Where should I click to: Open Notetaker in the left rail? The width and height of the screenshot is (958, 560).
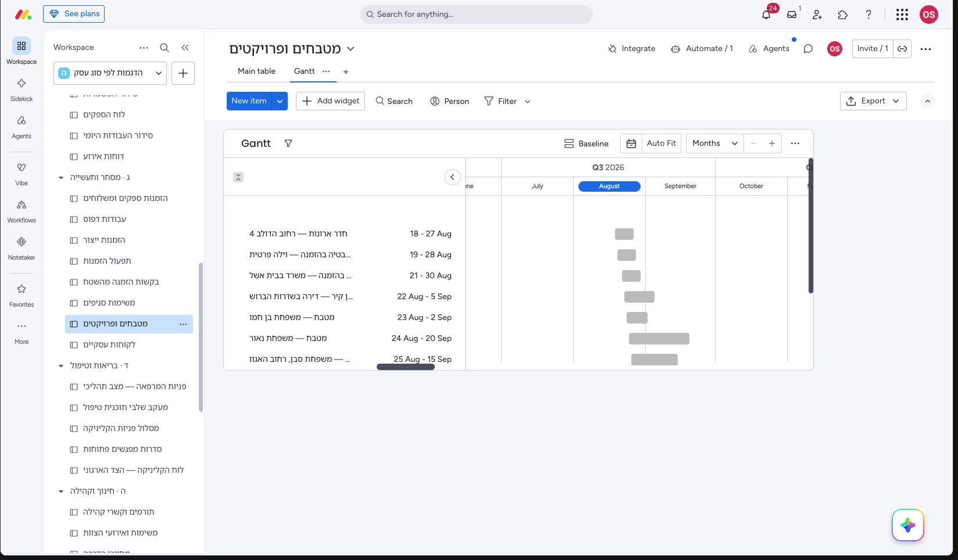tap(22, 247)
